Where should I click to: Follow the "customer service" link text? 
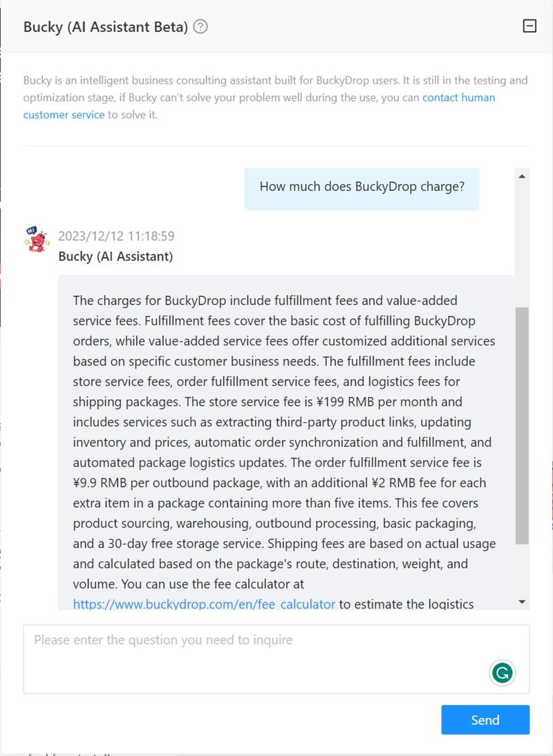click(64, 115)
